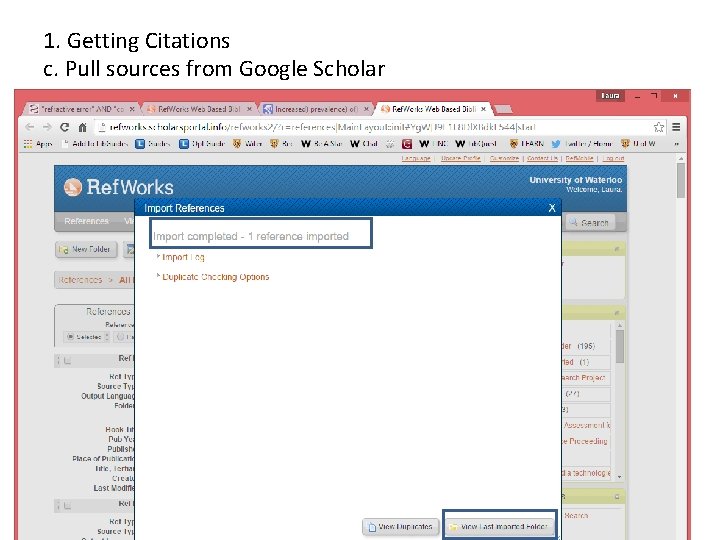Screen dimensions: 720x540
Task: Click the Log out link
Action: [x=613, y=158]
